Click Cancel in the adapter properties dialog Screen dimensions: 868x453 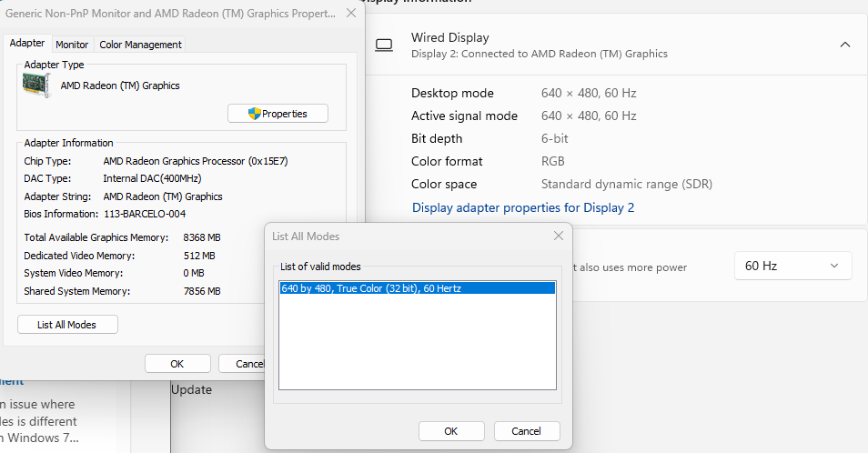242,363
